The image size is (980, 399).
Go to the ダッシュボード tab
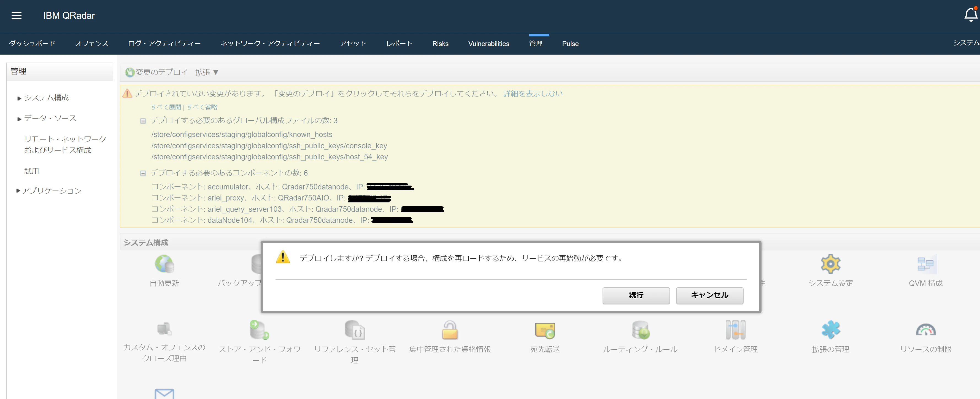tap(32, 43)
